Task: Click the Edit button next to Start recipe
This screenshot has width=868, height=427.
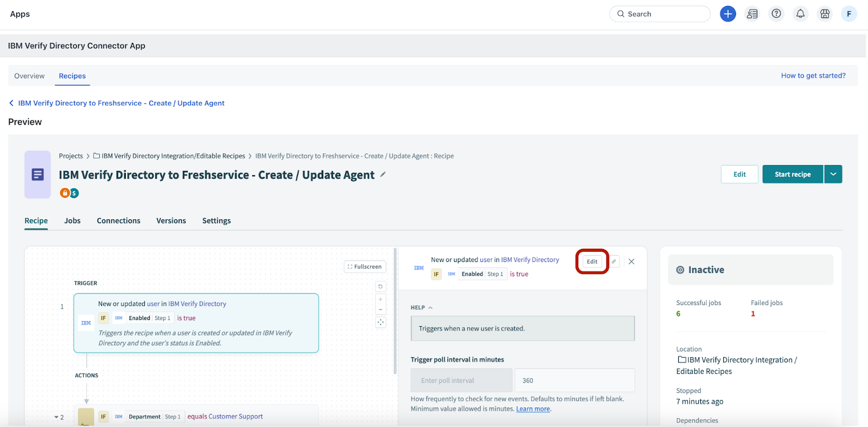Action: [x=739, y=174]
